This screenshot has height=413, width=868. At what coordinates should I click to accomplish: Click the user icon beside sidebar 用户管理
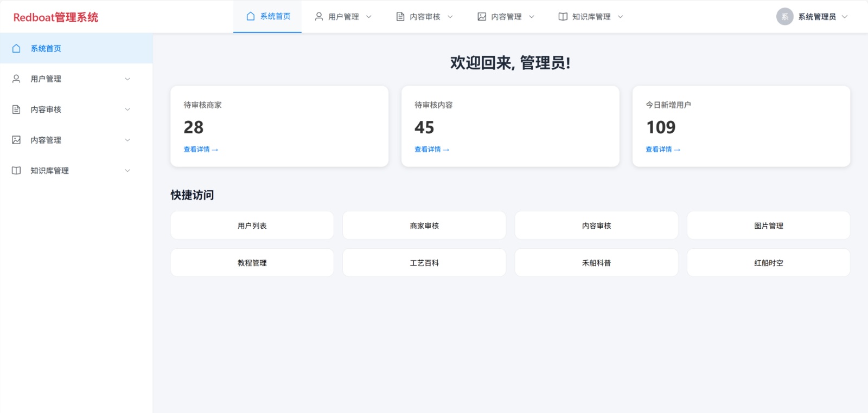tap(16, 79)
